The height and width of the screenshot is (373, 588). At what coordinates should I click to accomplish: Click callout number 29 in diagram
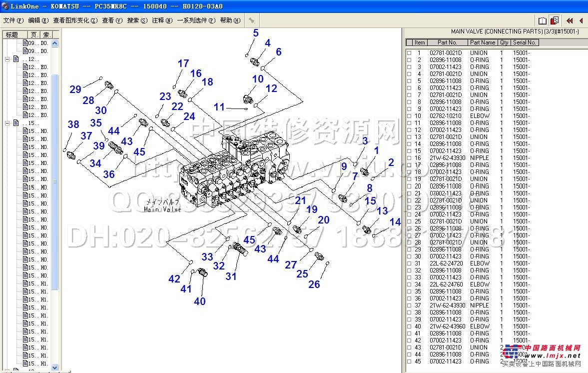(x=75, y=89)
